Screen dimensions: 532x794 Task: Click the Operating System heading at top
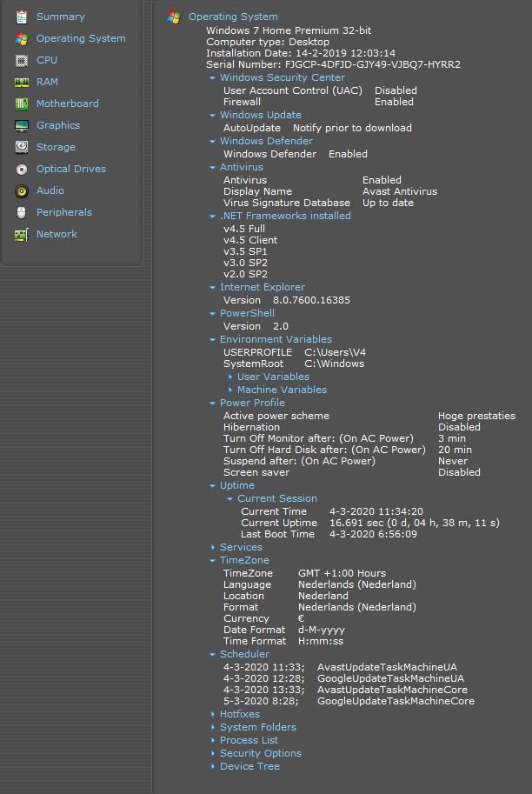tap(233, 17)
